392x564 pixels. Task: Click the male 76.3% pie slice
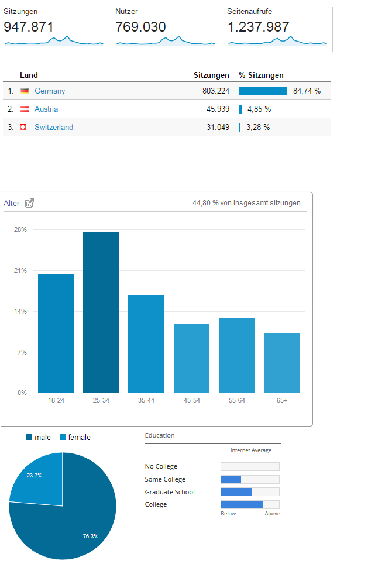click(x=70, y=527)
